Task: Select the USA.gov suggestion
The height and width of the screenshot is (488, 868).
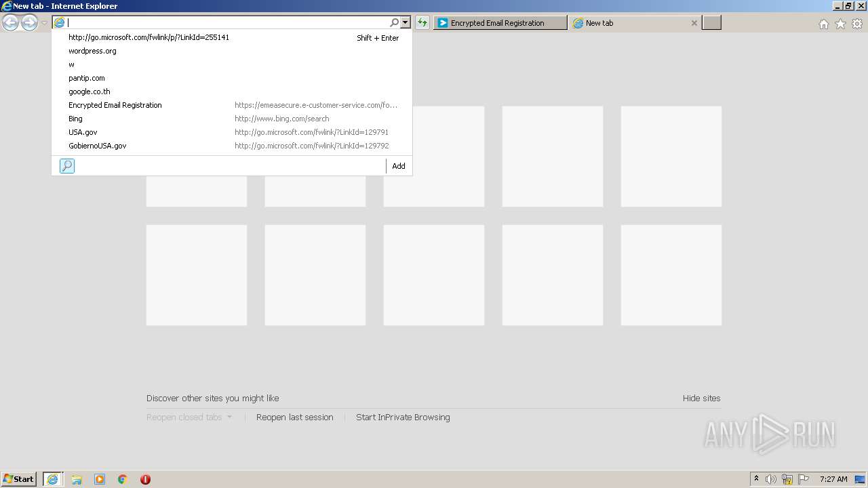Action: click(232, 132)
